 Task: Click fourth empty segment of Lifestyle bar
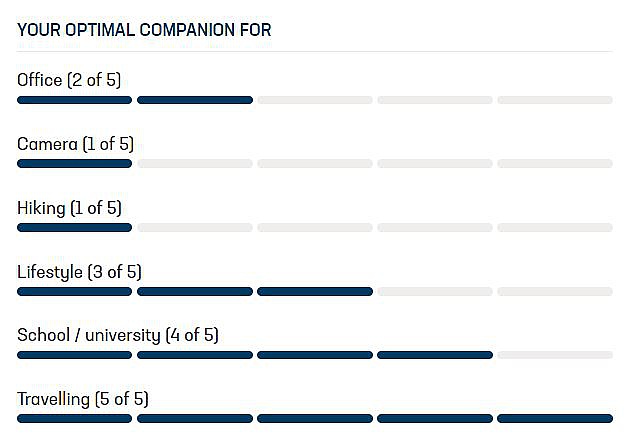tap(435, 291)
